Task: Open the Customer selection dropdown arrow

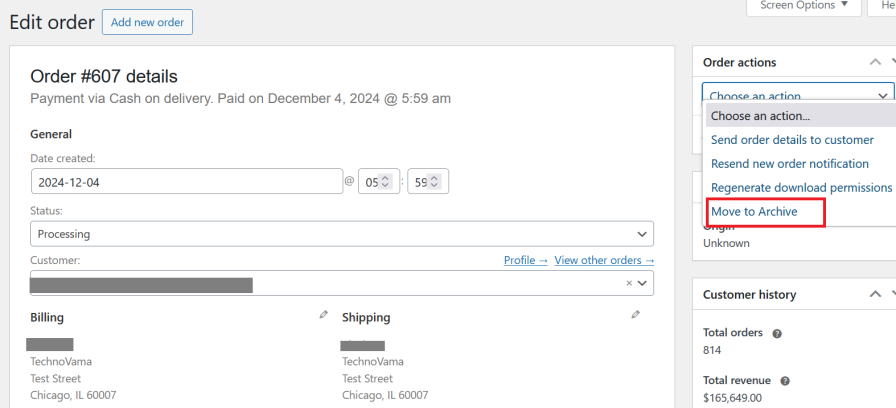Action: (643, 284)
